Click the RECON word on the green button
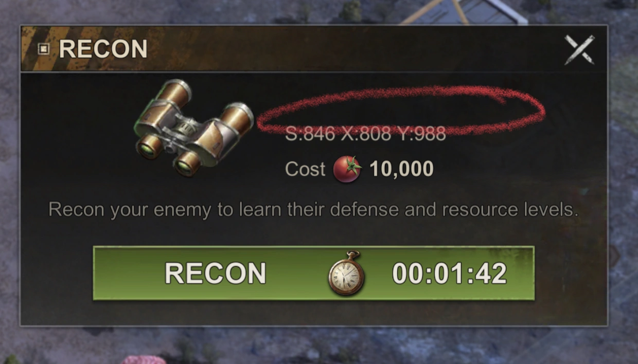This screenshot has width=638, height=364. click(x=215, y=274)
